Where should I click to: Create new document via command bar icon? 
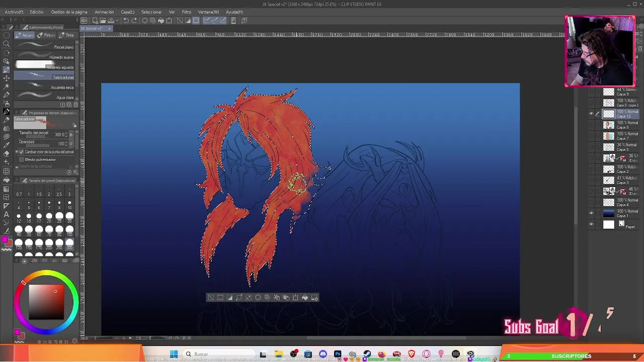pyautogui.click(x=94, y=21)
